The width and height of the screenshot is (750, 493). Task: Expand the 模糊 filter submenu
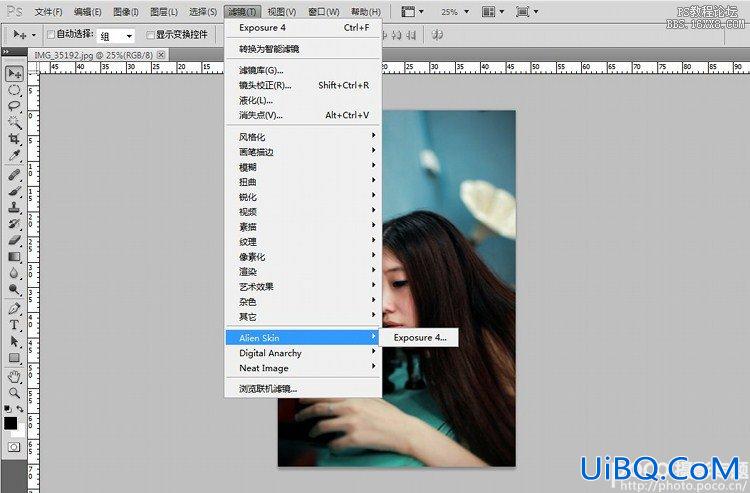[x=303, y=167]
